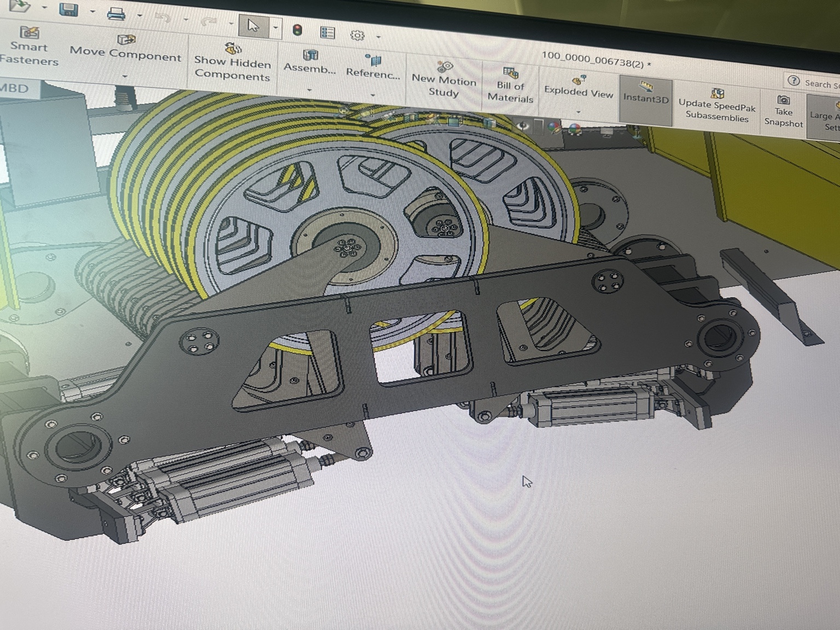Click the Save disk icon
The width and height of the screenshot is (840, 630).
point(68,9)
